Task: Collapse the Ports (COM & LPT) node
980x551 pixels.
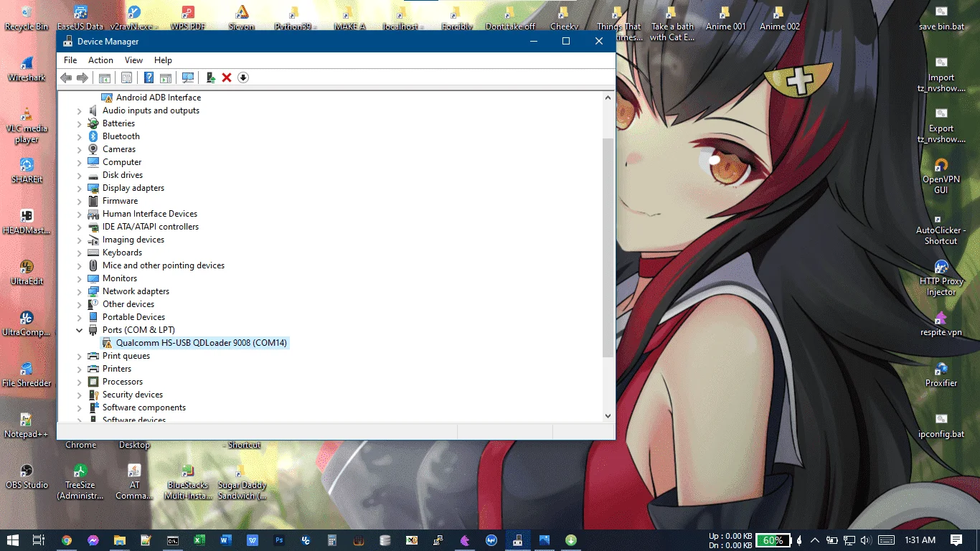Action: click(80, 330)
